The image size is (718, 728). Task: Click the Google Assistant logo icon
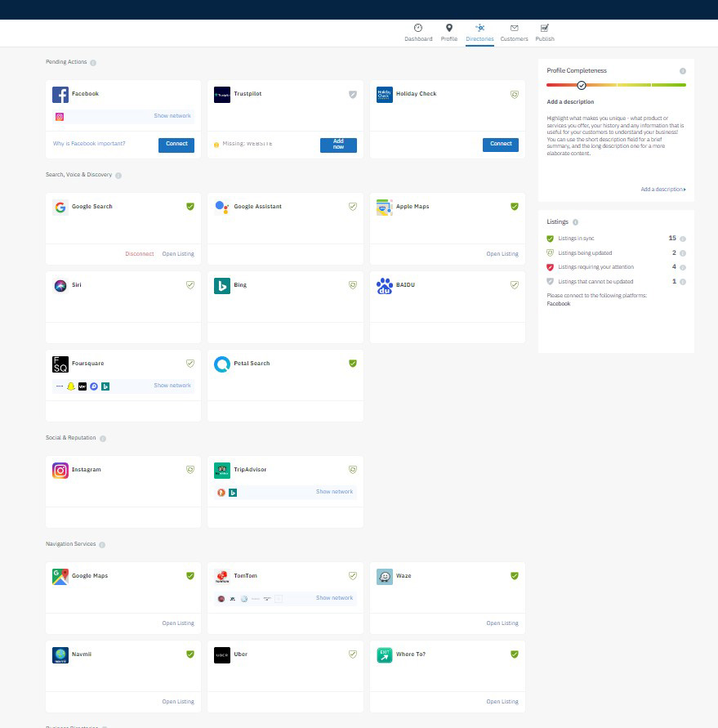coord(222,207)
